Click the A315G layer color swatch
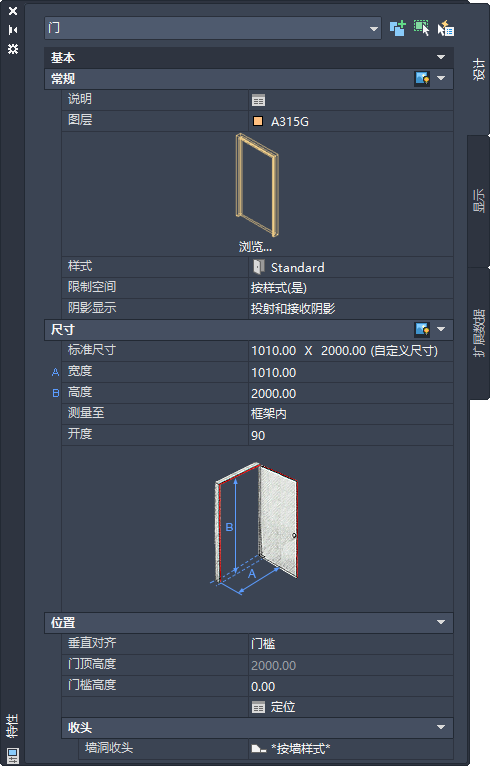This screenshot has width=490, height=766. 258,121
